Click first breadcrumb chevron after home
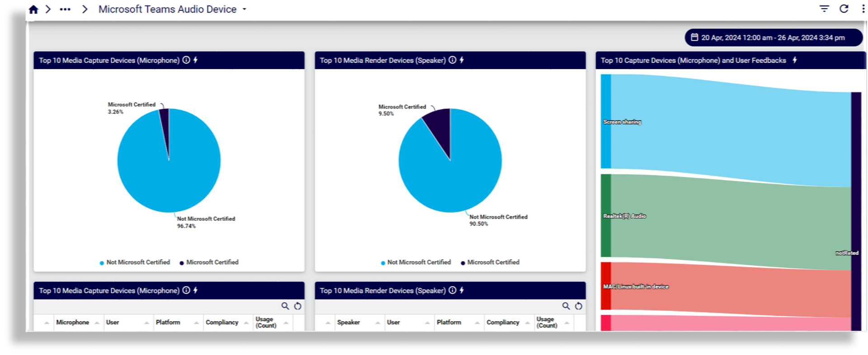Screen dimensions: 868x355 [x=48, y=9]
